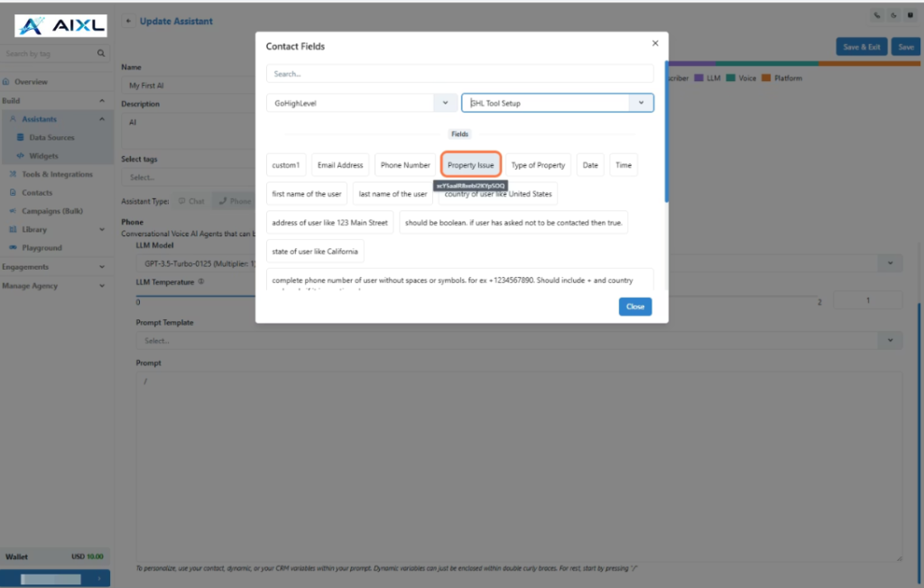Click the phone icon in top header
The width and height of the screenshot is (924, 588).
pos(876,15)
